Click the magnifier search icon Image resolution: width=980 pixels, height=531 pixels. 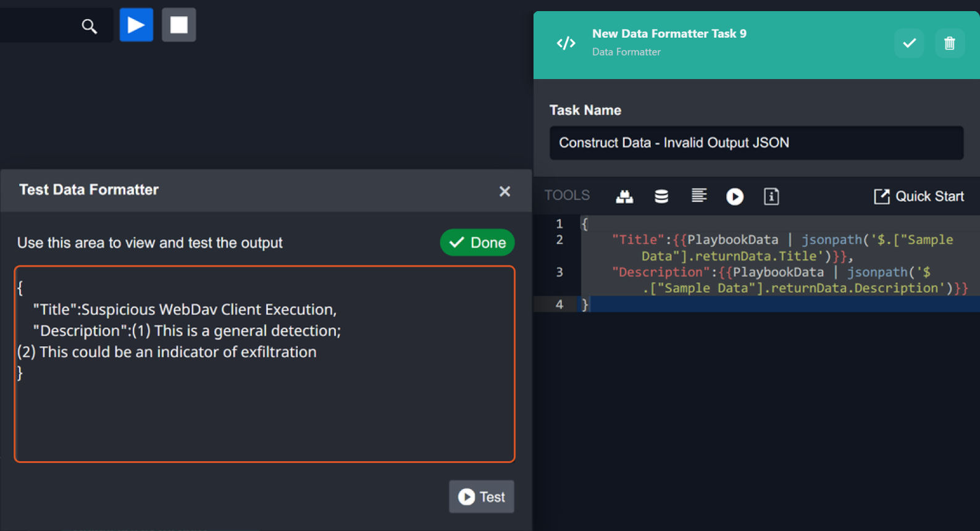tap(90, 26)
